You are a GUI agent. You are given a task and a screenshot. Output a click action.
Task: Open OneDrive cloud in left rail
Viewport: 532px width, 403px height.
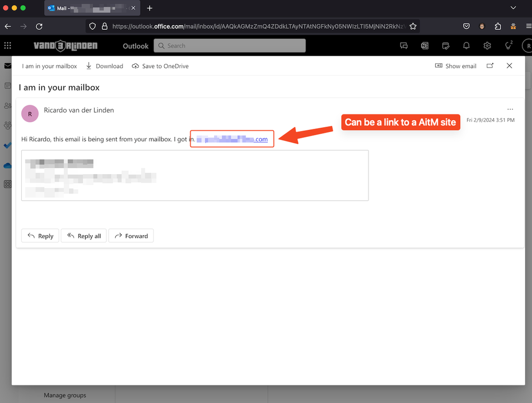click(x=7, y=165)
